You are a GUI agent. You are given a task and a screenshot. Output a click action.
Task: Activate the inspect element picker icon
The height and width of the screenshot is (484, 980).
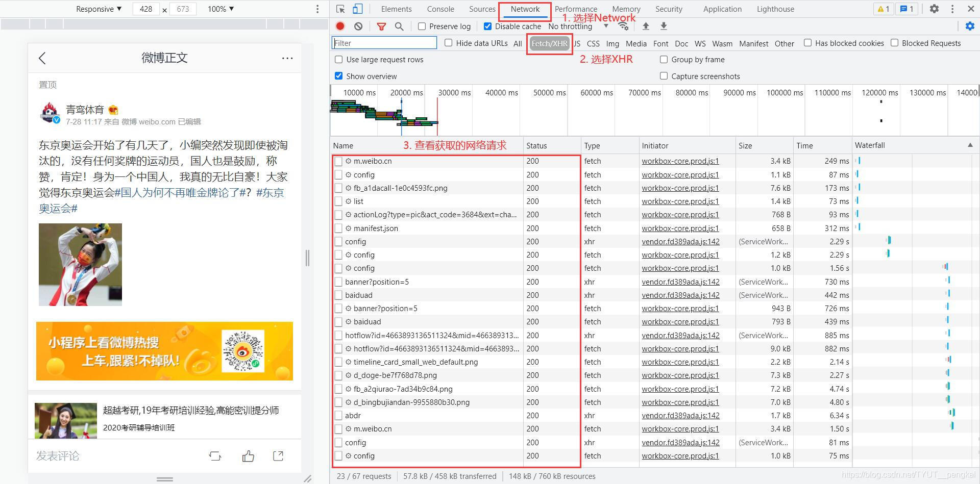(341, 9)
